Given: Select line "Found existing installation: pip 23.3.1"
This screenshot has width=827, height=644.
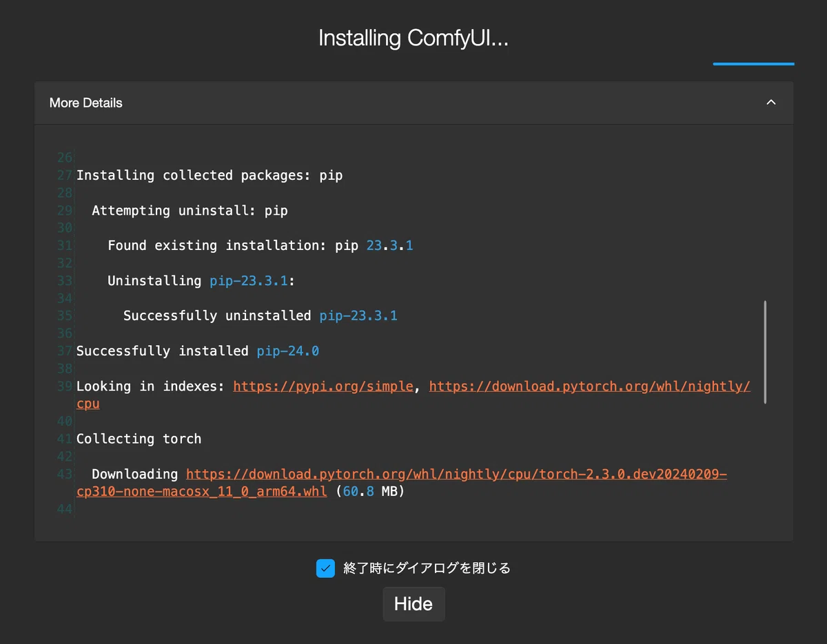Looking at the screenshot, I should pyautogui.click(x=261, y=246).
